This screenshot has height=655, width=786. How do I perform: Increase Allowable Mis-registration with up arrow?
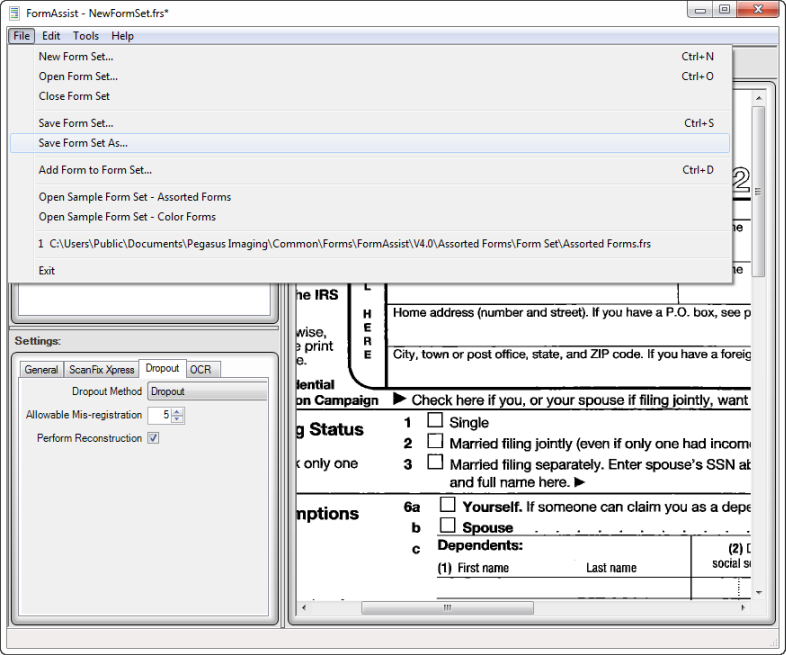coord(177,411)
